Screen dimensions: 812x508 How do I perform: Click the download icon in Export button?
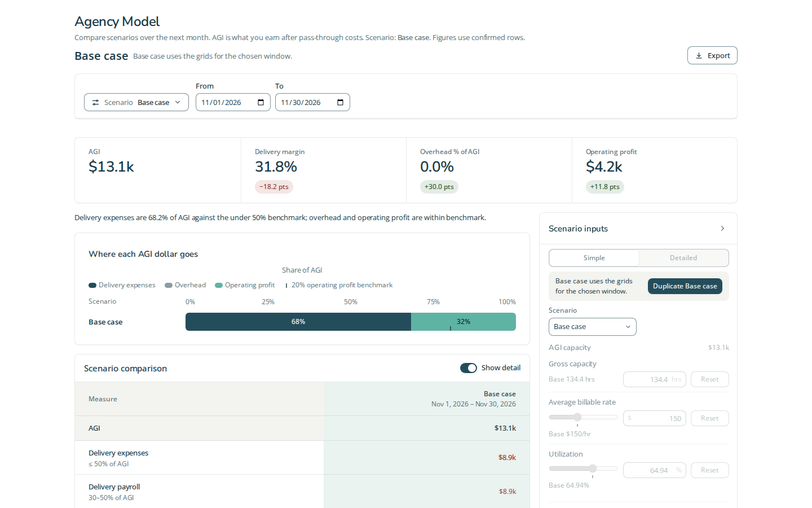[699, 56]
